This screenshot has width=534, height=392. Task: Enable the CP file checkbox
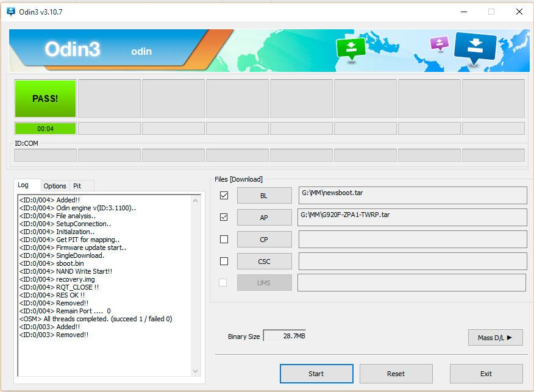pos(224,240)
